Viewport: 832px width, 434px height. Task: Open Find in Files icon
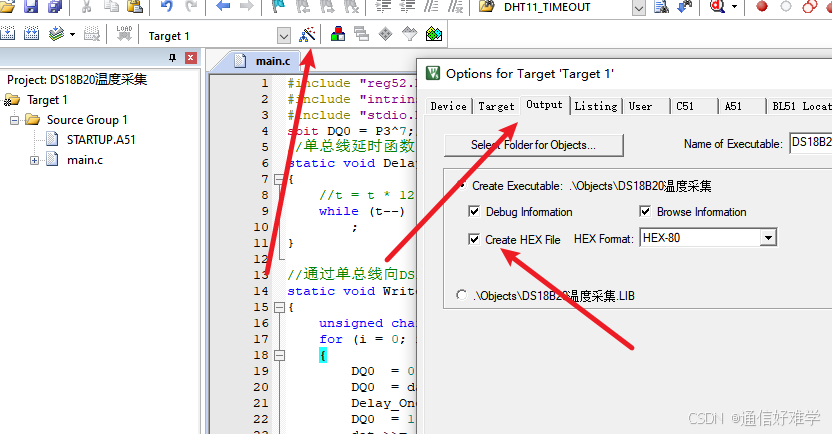(486, 6)
